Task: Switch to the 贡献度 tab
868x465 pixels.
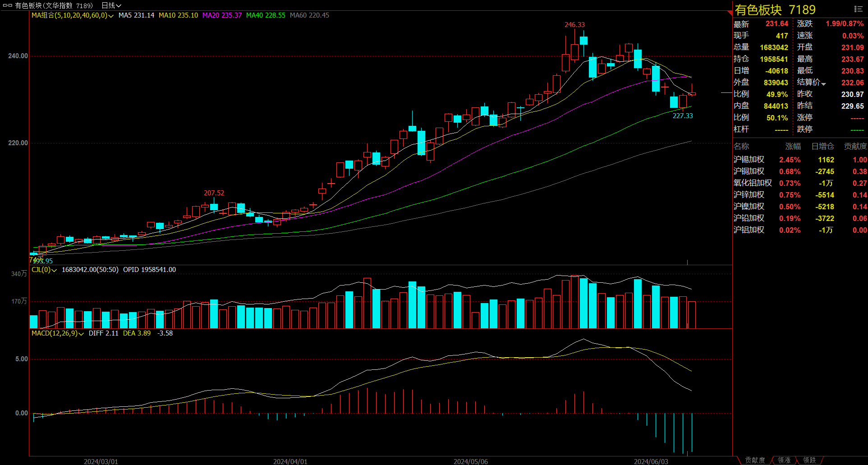Action: [755, 460]
